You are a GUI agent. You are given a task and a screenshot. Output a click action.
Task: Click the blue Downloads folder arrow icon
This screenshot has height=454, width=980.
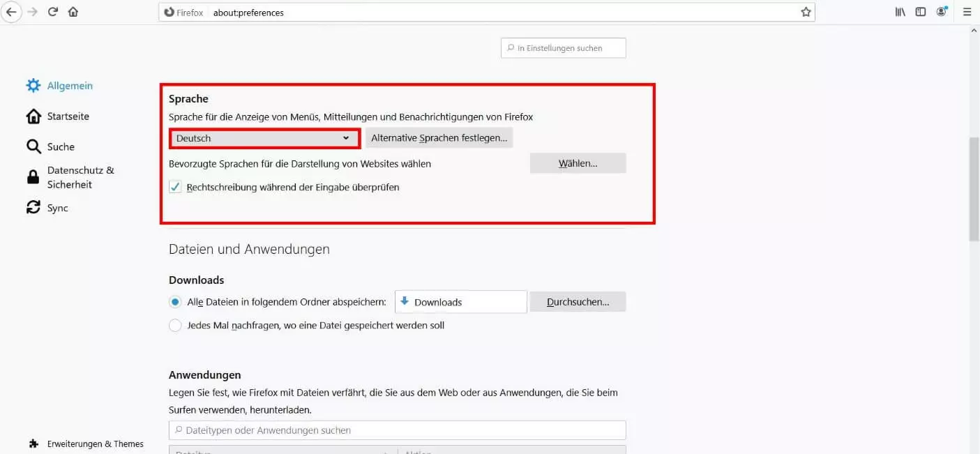pyautogui.click(x=405, y=301)
